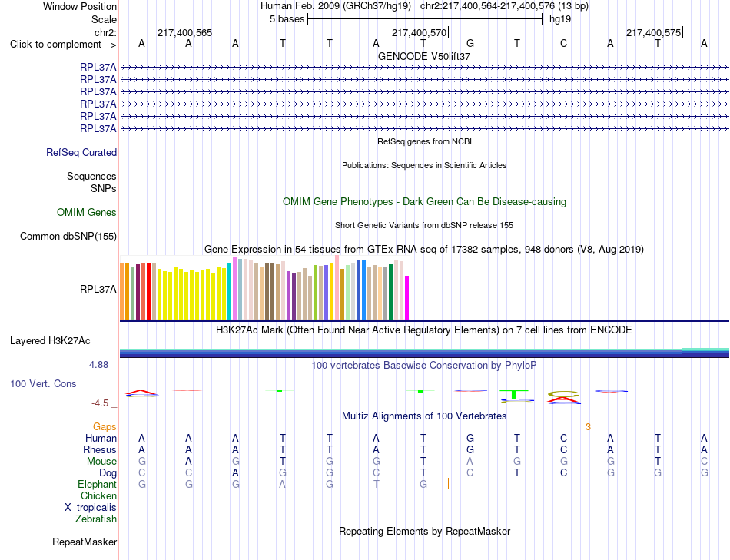Click the Sequences track label
Screen dimensions: 730x560
[91, 176]
